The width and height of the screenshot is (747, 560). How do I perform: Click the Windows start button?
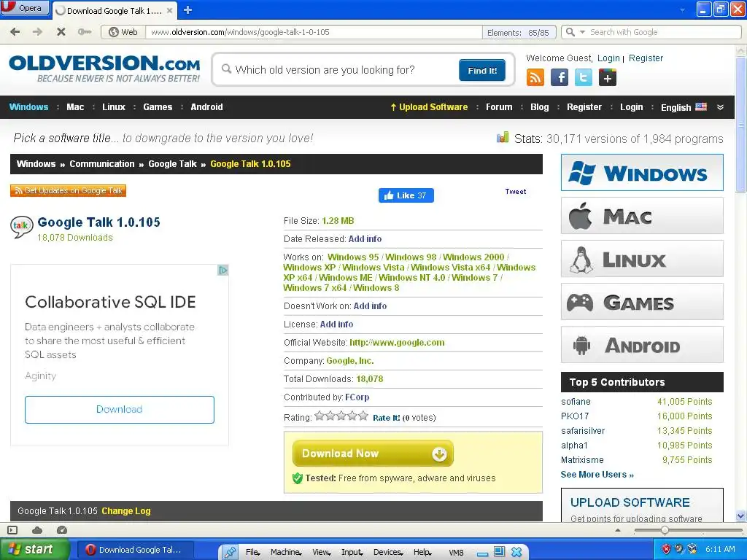click(34, 550)
